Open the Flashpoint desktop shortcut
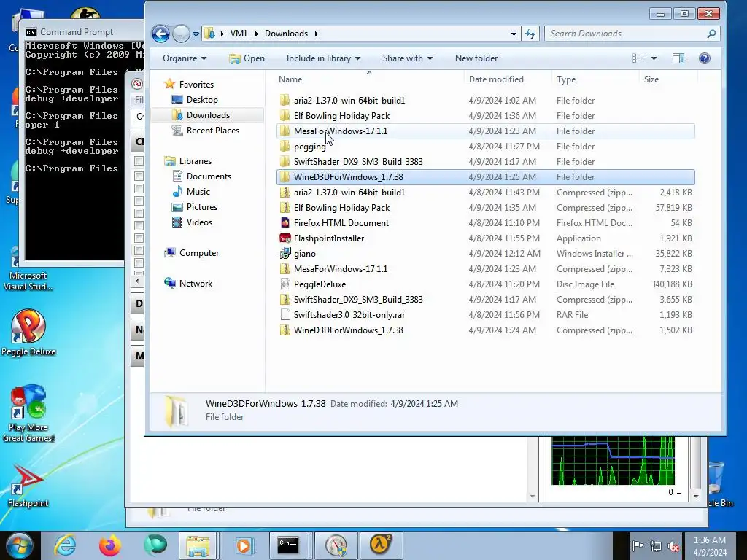The width and height of the screenshot is (747, 560). (x=28, y=486)
